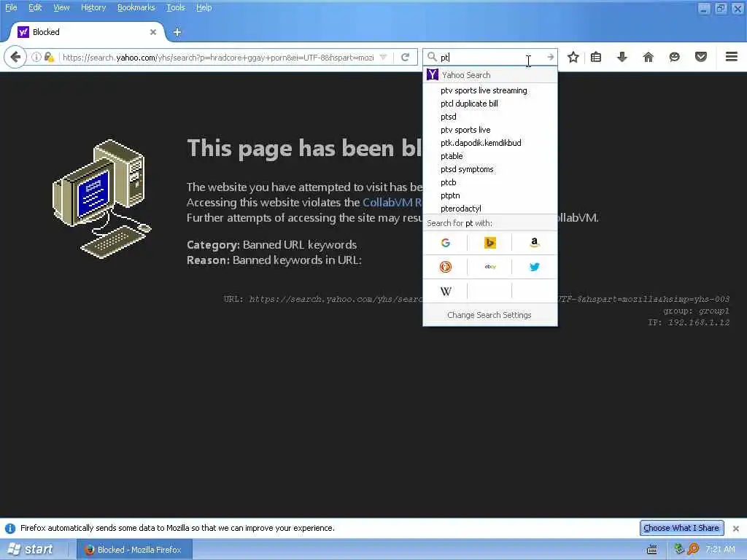Search pt with eBay engine icon

(x=489, y=267)
